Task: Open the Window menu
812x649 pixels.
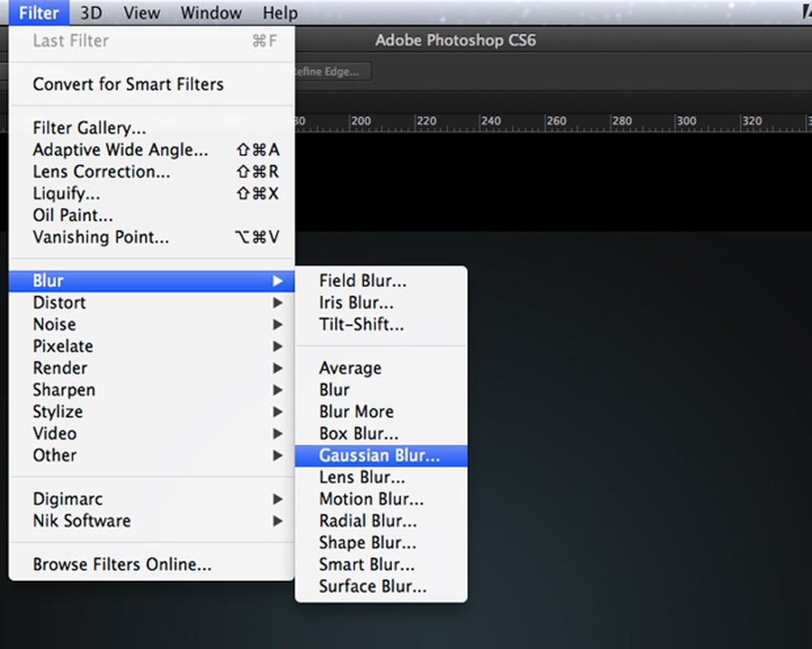Action: 211,13
